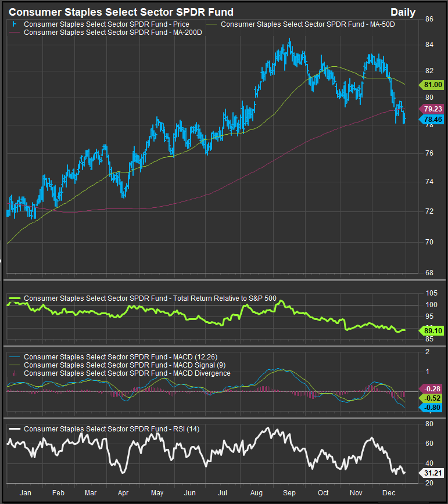Select the MA-200D legend entry
The height and width of the screenshot is (504, 448).
tap(113, 33)
